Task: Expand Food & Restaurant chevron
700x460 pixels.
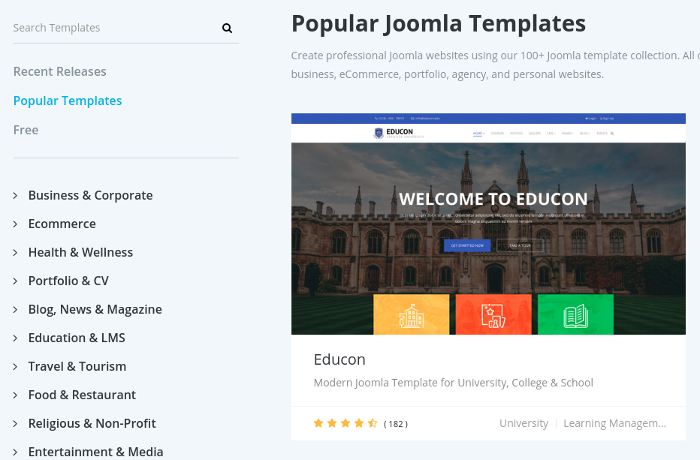Action: (x=16, y=395)
